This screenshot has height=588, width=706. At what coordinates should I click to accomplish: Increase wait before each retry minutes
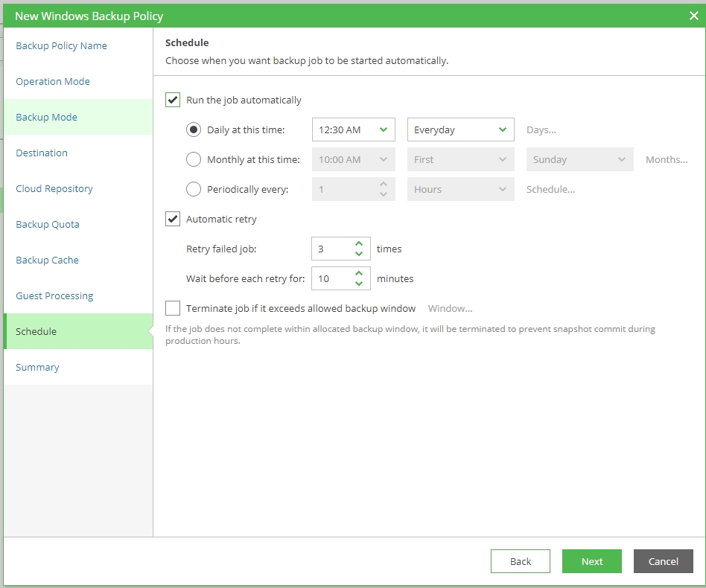[x=359, y=273]
